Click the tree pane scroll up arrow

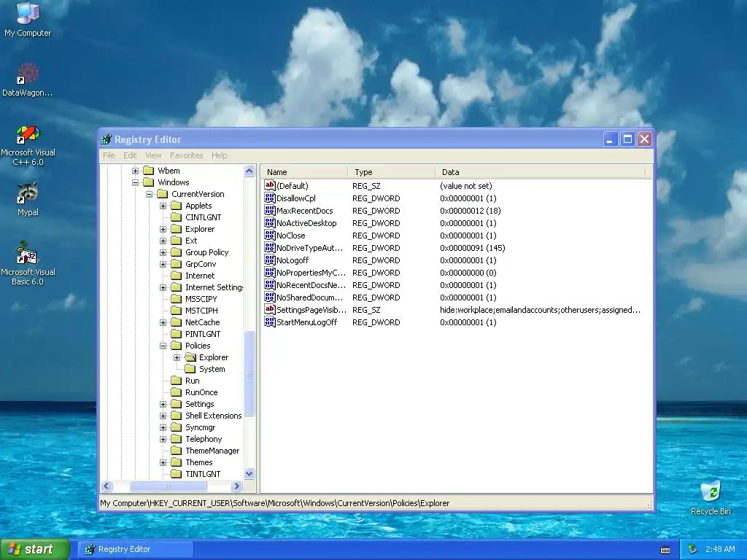pos(249,171)
